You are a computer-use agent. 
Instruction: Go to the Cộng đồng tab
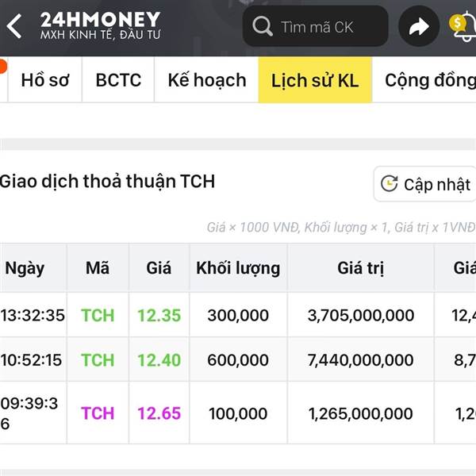[x=429, y=80]
